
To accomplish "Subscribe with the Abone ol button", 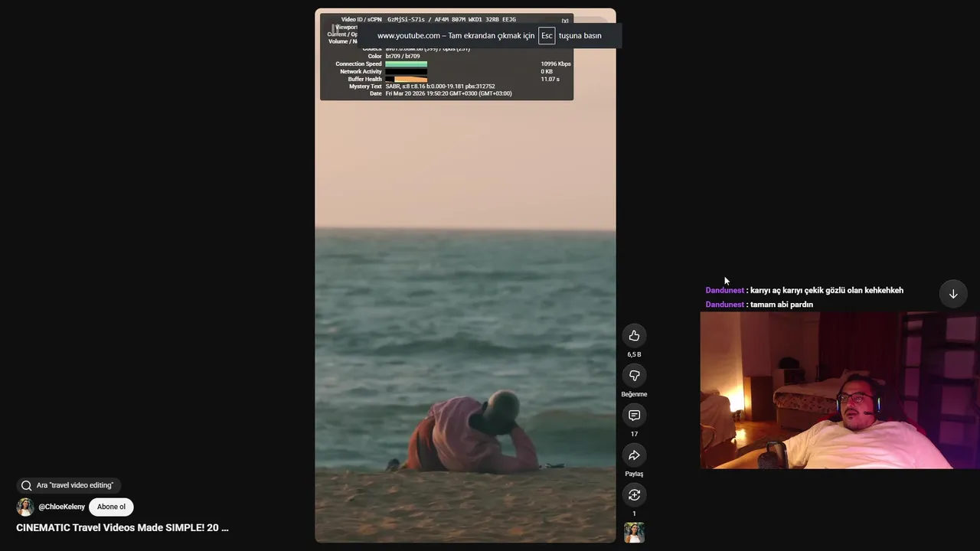I will tap(111, 507).
